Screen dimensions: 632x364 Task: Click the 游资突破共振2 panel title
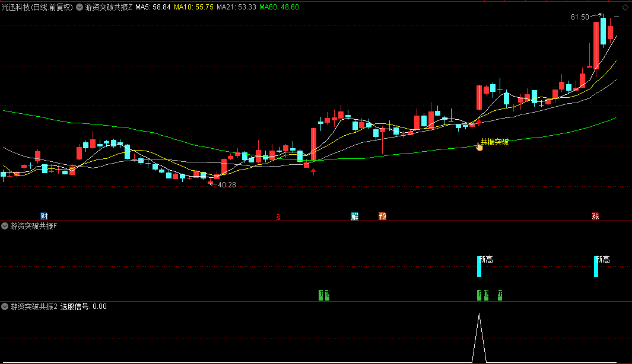coord(34,307)
